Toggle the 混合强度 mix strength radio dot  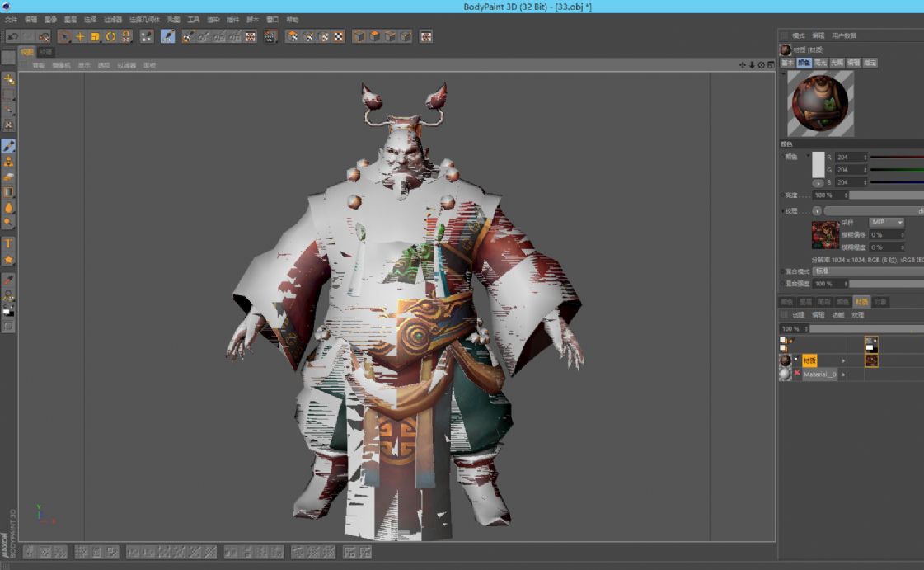pyautogui.click(x=782, y=284)
